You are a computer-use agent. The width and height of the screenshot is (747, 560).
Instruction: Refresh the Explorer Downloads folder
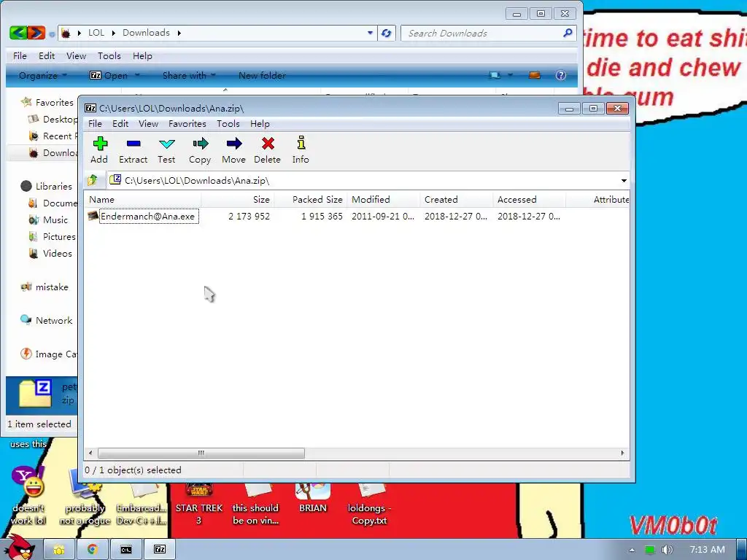(x=387, y=33)
